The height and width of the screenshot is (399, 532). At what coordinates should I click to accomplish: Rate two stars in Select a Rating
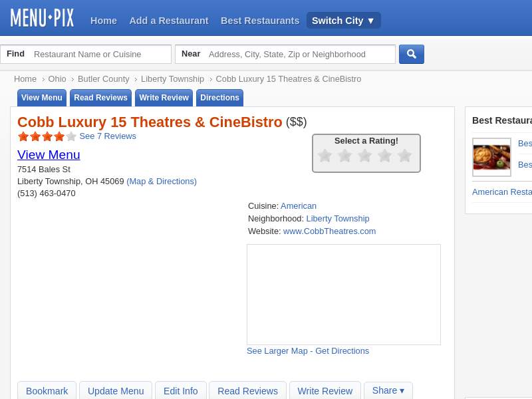[344, 156]
